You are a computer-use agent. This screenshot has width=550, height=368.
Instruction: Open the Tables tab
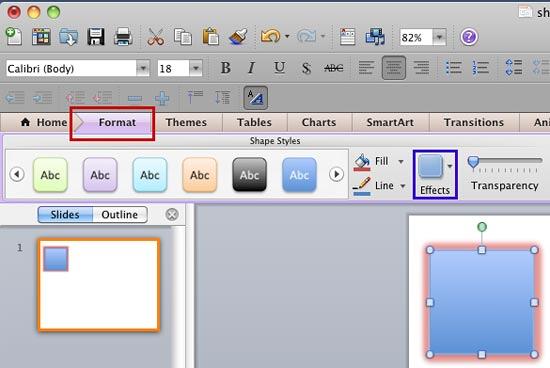coord(254,122)
